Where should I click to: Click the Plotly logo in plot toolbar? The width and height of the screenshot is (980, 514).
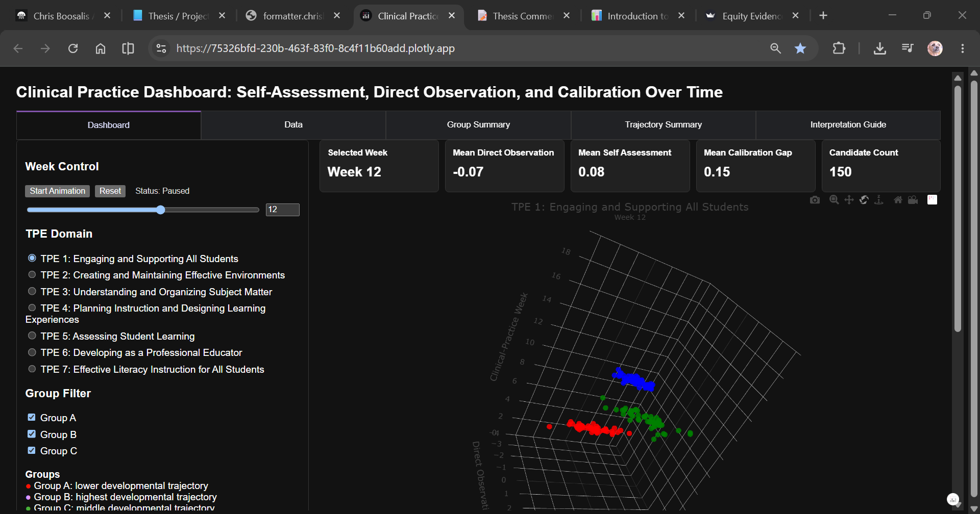coord(932,200)
